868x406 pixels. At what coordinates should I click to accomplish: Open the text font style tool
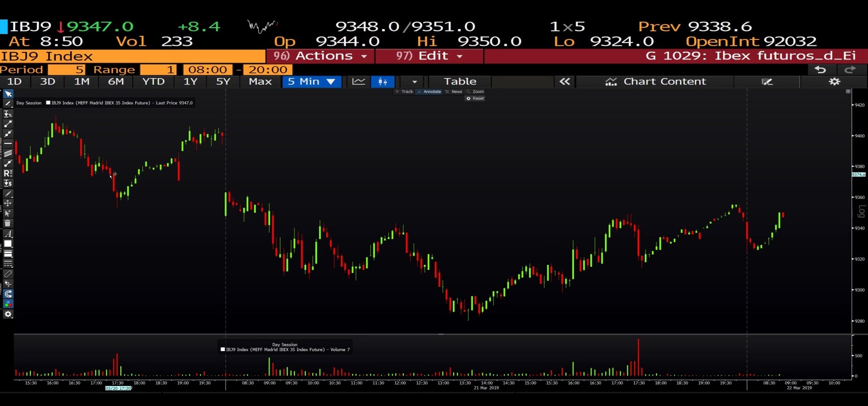tap(8, 234)
